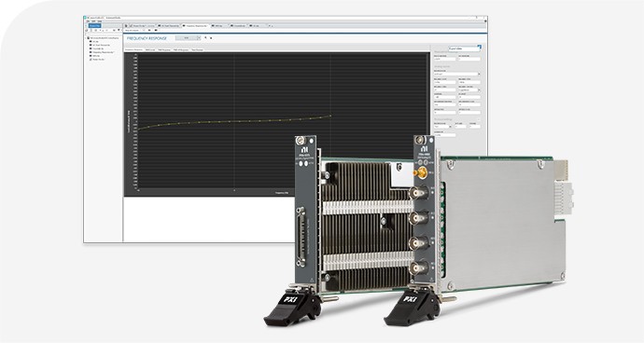Select the last item in project tree
Viewport: 644px width, 343px height.
coord(98,60)
